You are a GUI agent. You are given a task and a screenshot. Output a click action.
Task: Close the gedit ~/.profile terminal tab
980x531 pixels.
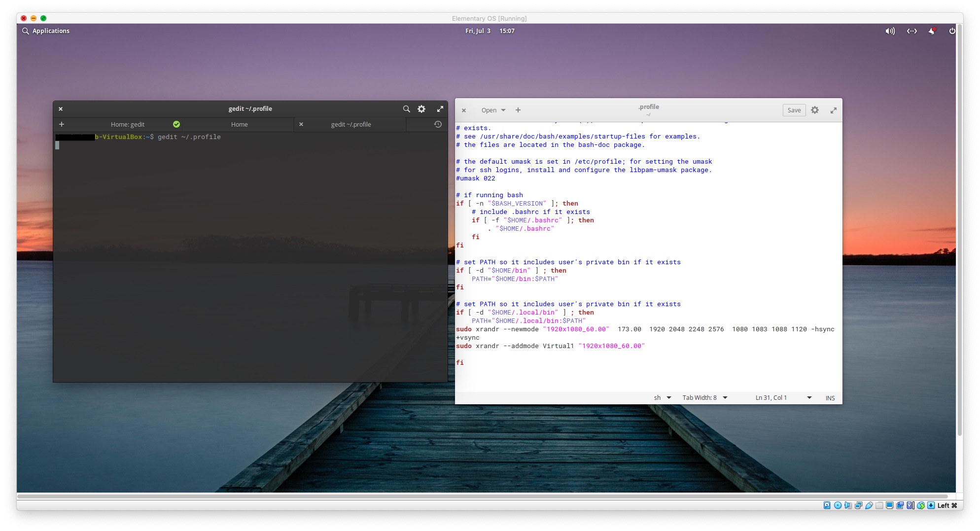point(301,124)
